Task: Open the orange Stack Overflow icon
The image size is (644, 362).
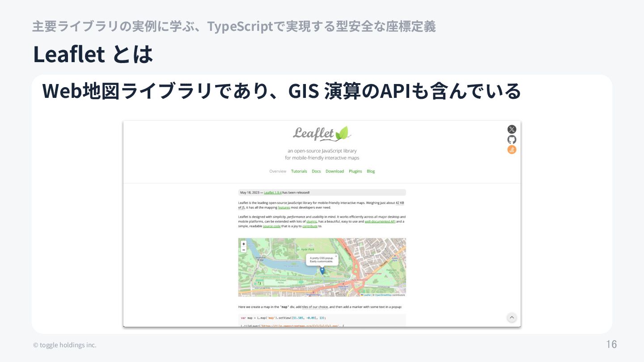Action: (512, 150)
